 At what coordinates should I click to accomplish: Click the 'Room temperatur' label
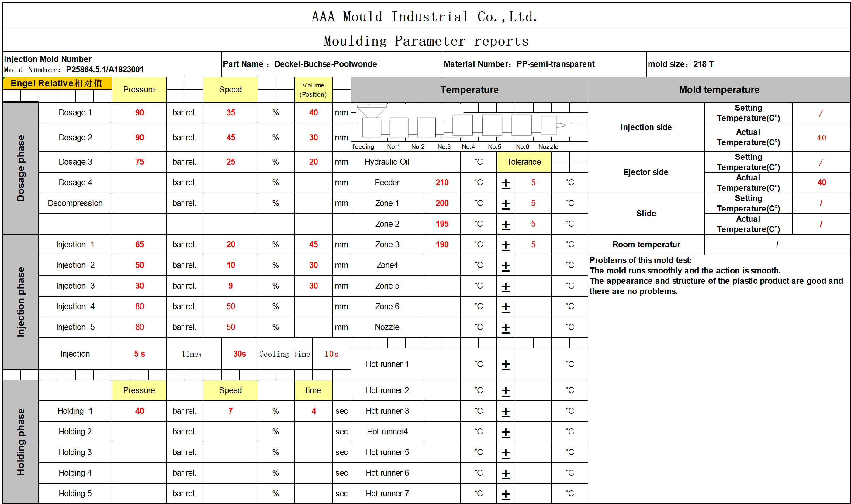point(646,245)
